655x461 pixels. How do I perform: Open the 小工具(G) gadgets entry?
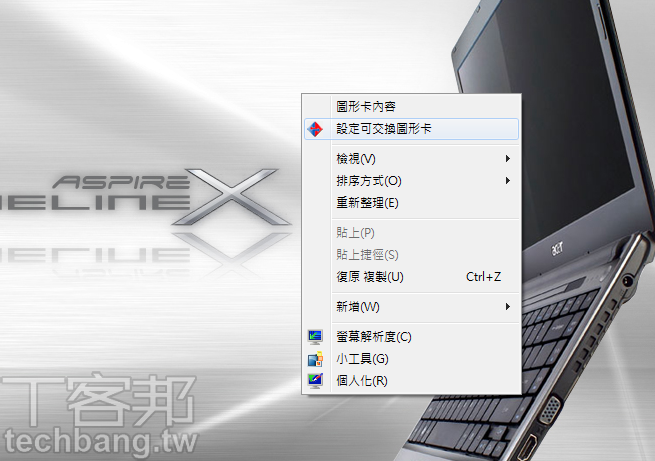pos(362,359)
